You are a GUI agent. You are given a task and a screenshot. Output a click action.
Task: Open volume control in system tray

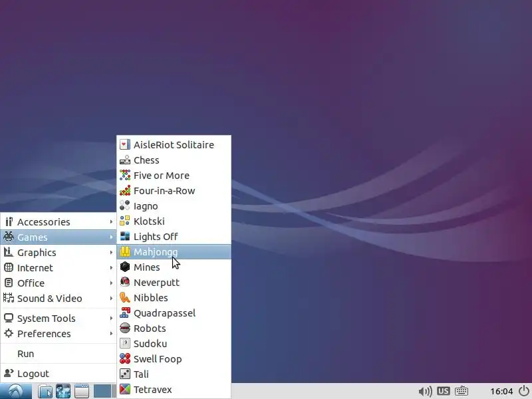point(425,392)
